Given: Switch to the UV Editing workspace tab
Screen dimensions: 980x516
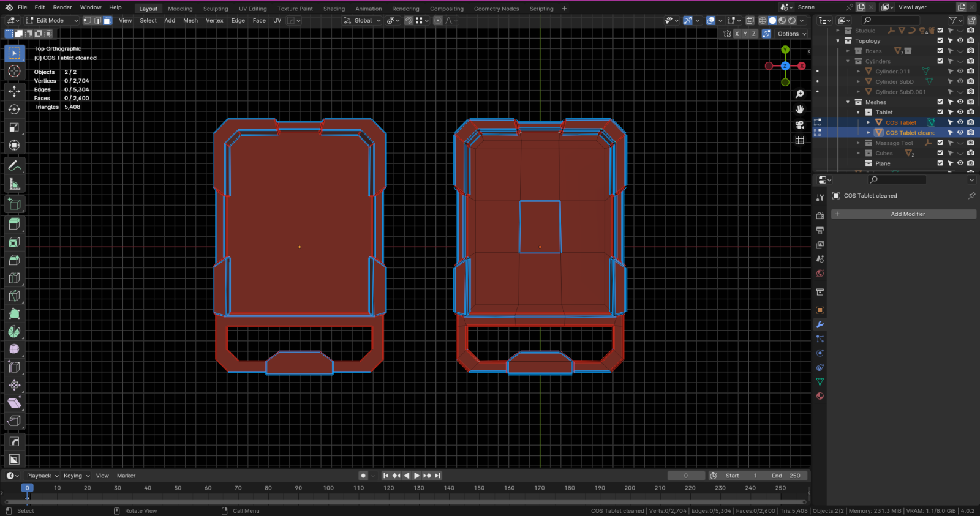Looking at the screenshot, I should (x=253, y=9).
